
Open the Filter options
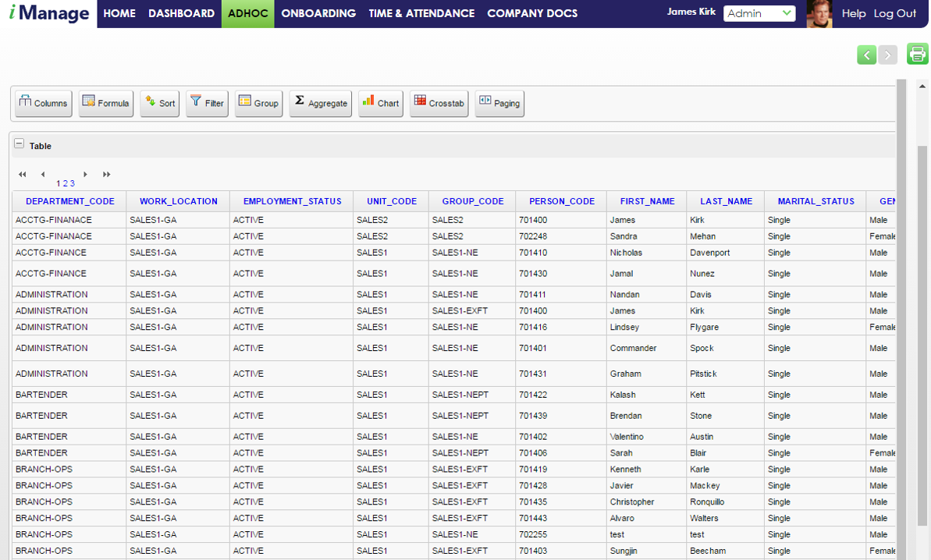coord(208,103)
